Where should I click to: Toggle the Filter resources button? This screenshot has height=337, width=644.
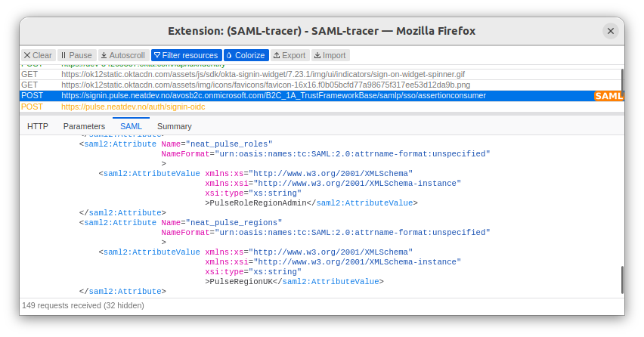point(186,55)
